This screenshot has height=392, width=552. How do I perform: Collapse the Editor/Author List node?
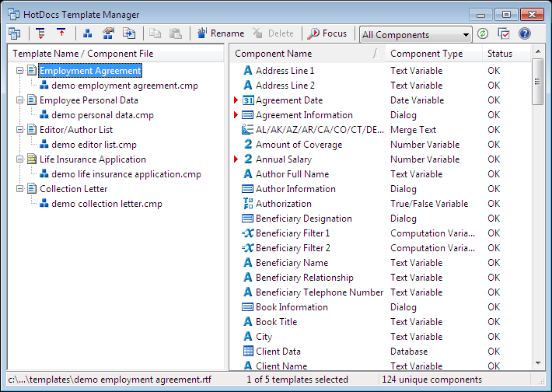pos(20,130)
